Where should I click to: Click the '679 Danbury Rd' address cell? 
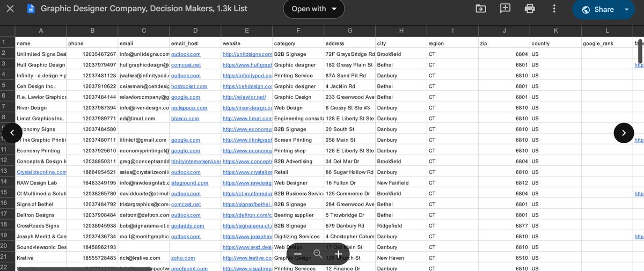point(349,226)
